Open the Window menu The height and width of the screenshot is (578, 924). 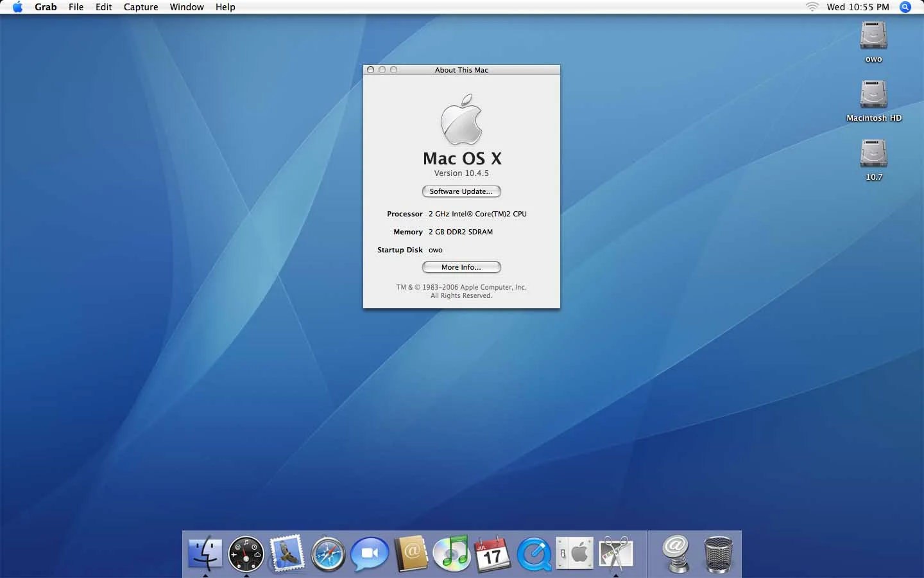pos(187,7)
